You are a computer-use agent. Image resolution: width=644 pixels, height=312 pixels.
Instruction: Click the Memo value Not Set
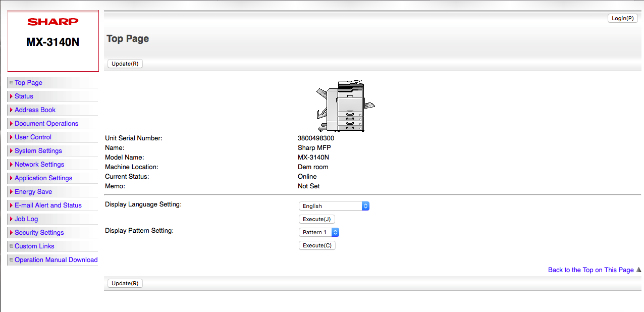coord(309,186)
